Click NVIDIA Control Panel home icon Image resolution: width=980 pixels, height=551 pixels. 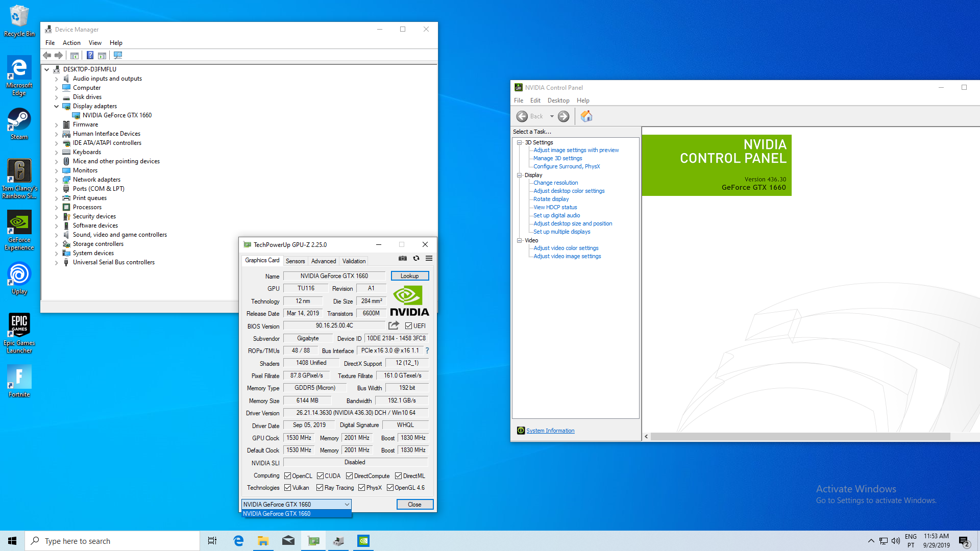[586, 116]
